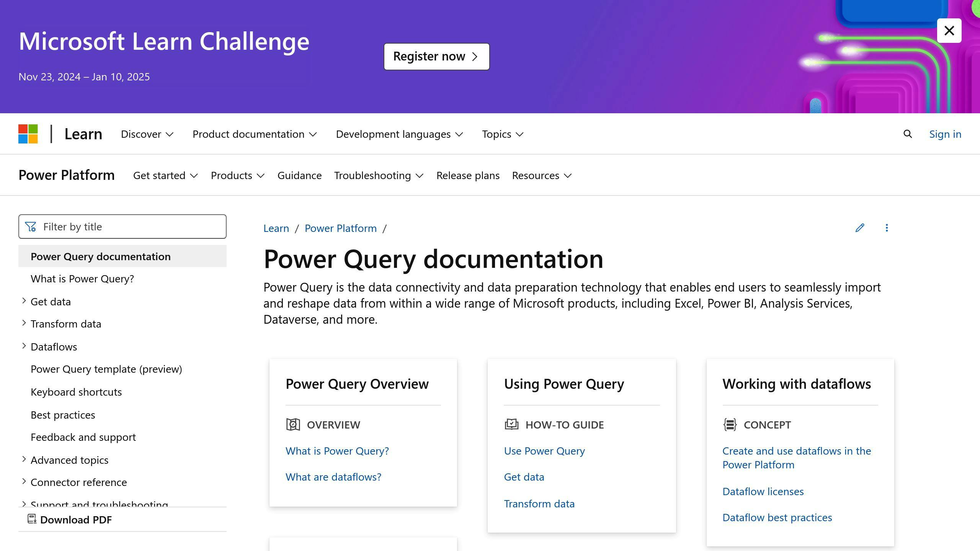Open the Dataflow licenses link
Viewport: 980px width, 551px height.
pos(763,491)
